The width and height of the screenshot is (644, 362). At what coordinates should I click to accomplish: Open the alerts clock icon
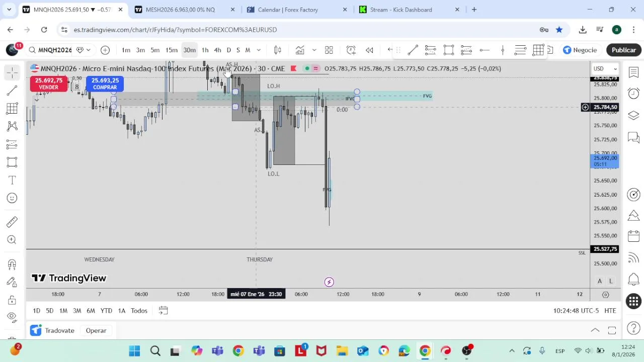633,94
